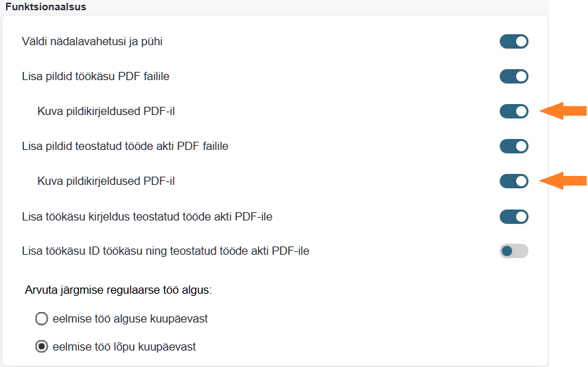This screenshot has height=367, width=588.
Task: Toggle the 'Väldi nädalavahetusi ja pühi' switch
Action: (513, 42)
